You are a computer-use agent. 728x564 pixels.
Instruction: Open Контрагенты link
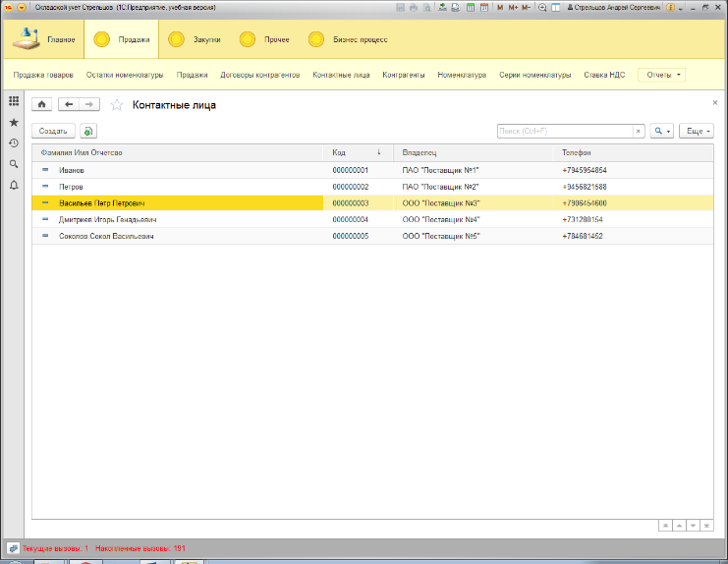pos(404,75)
